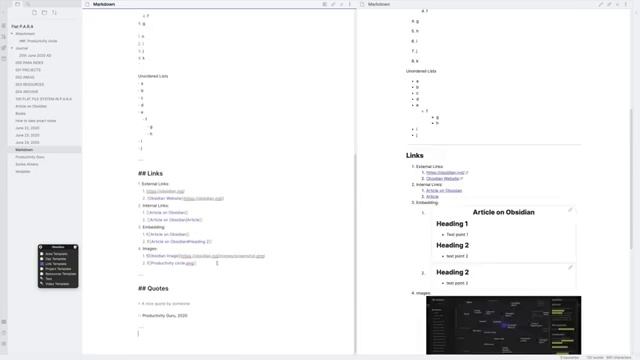
Task: Click the Obsidian Website link in preview
Action: coord(442,178)
